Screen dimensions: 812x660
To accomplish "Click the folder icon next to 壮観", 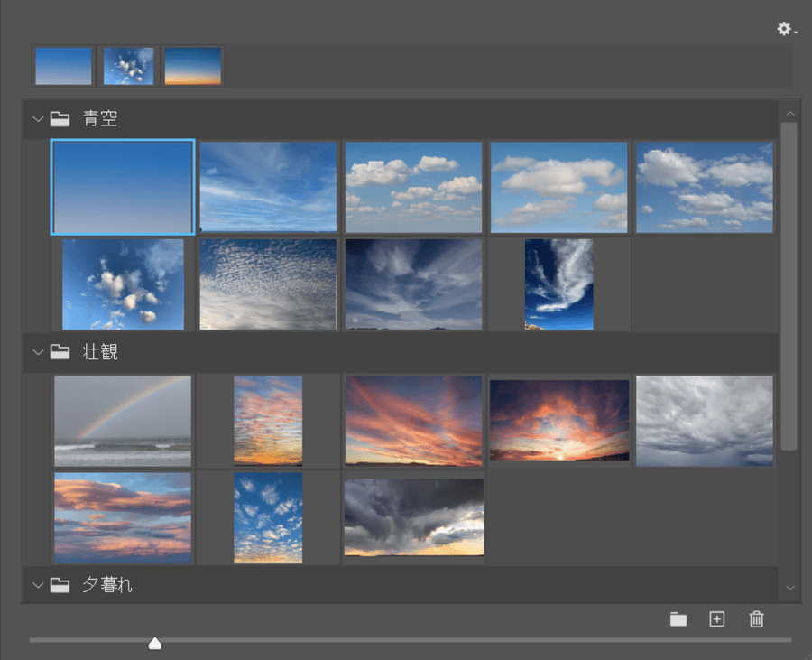I will [60, 352].
